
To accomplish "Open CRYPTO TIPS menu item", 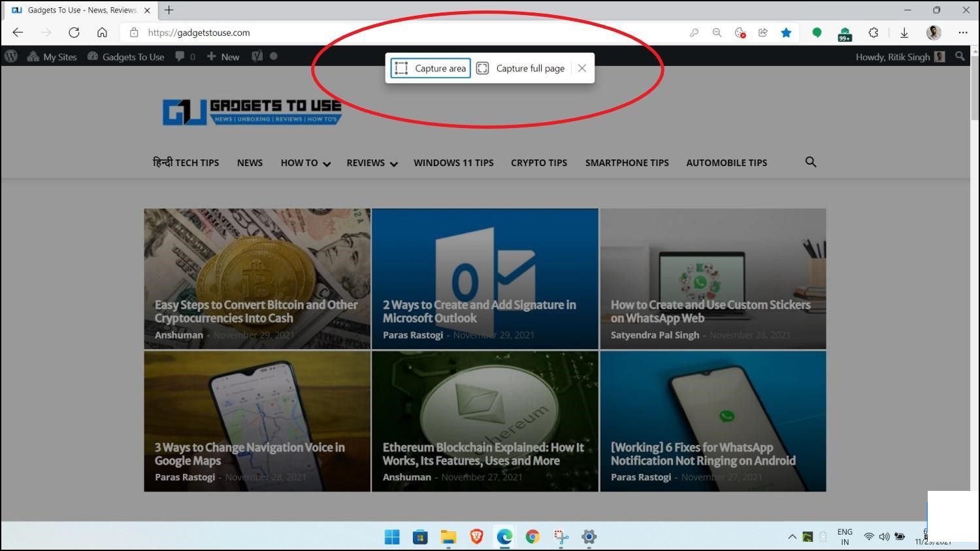I will [x=539, y=163].
